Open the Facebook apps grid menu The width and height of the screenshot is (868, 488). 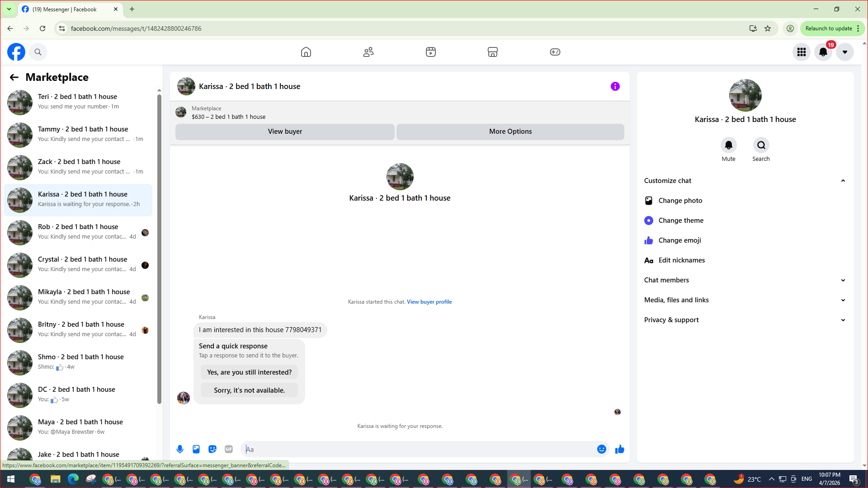(802, 52)
